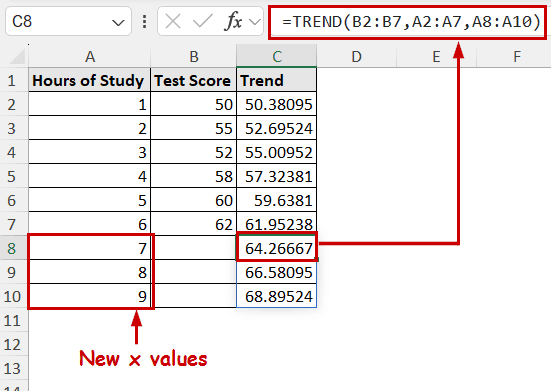
Task: Click the Name Box showing C8
Action: pyautogui.click(x=69, y=22)
